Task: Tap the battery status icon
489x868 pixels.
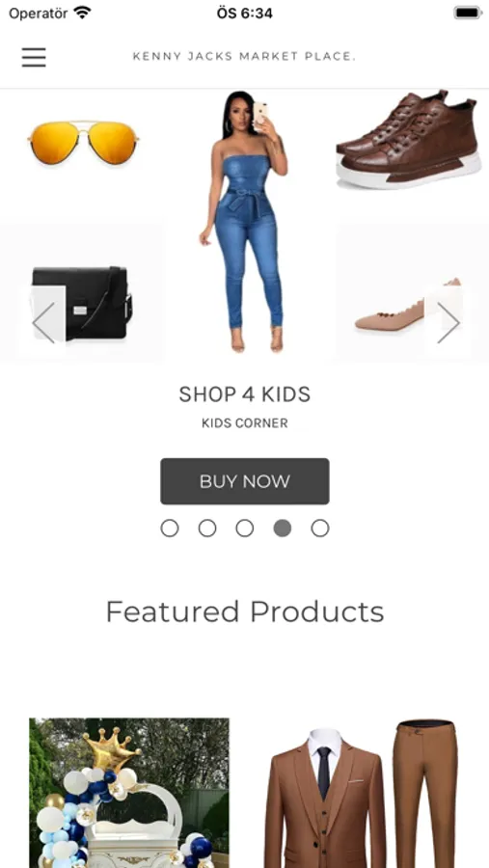Action: (x=468, y=13)
